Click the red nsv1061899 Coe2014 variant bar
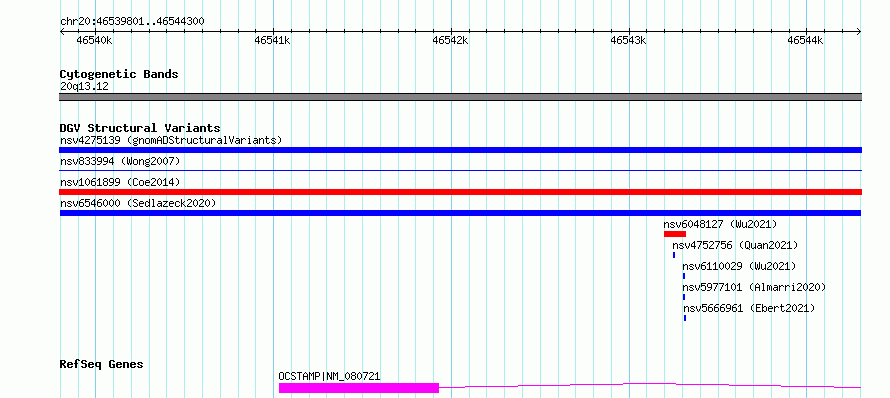The width and height of the screenshot is (890, 398). [x=460, y=192]
